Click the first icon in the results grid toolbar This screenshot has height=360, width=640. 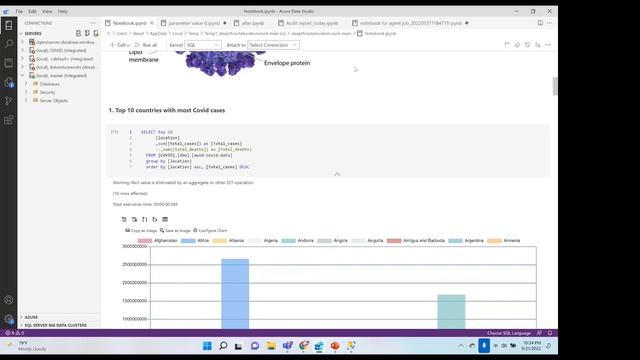pos(124,220)
